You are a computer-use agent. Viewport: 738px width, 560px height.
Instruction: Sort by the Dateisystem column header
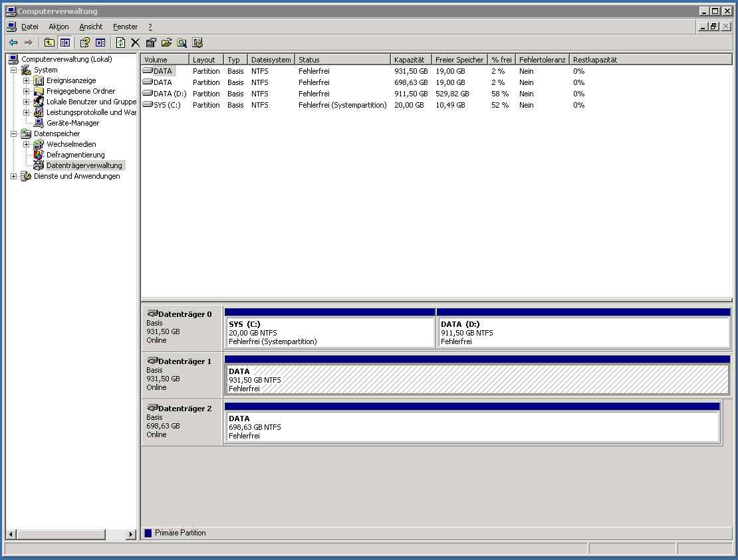coord(271,60)
